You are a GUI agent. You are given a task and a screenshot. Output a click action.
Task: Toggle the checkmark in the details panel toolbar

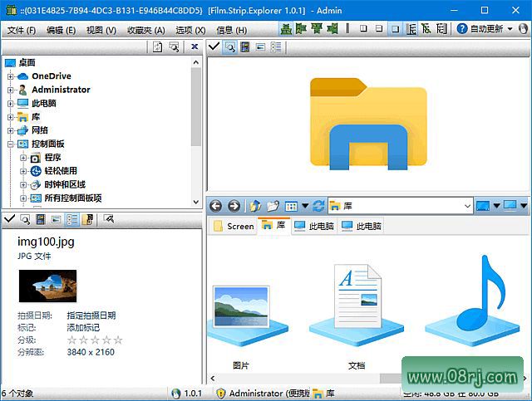point(9,219)
